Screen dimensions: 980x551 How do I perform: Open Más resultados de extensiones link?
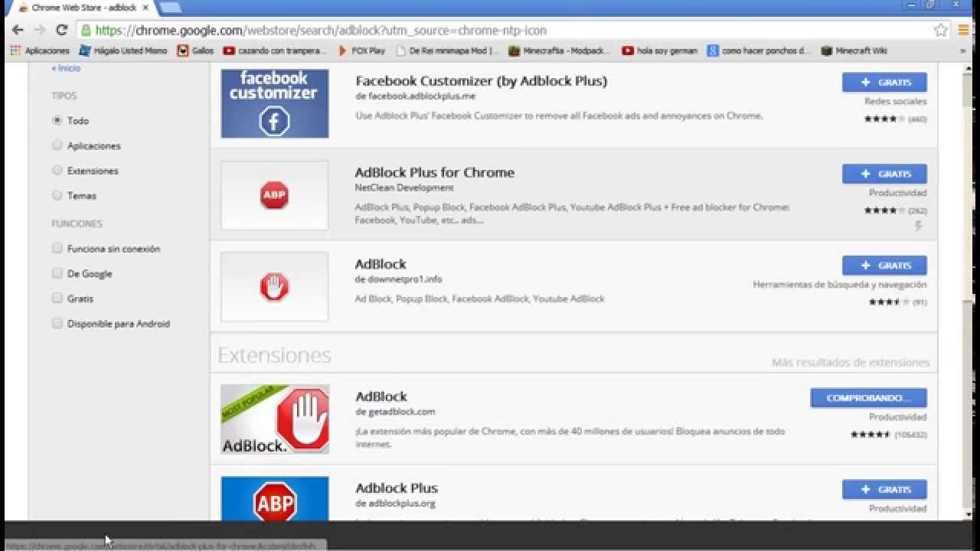[851, 362]
